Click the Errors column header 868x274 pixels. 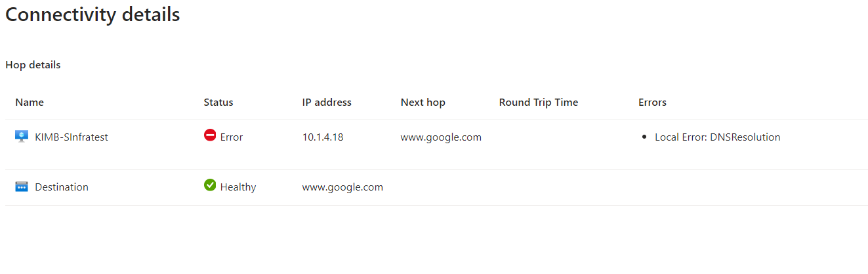[652, 103]
